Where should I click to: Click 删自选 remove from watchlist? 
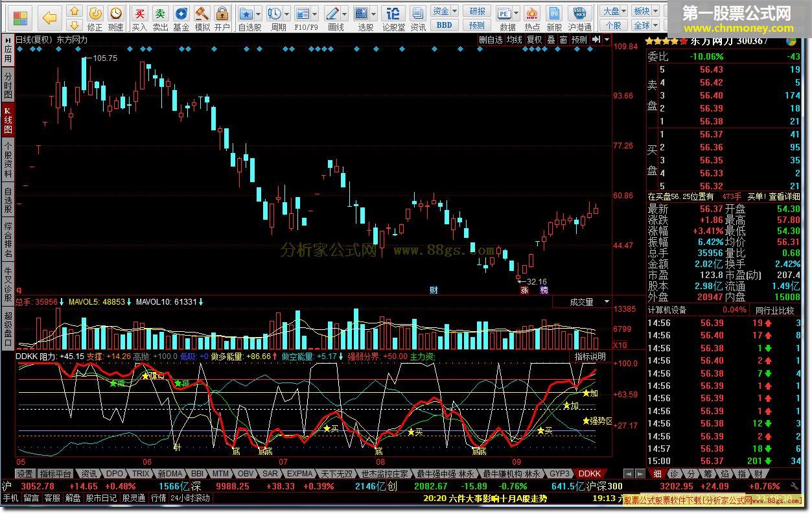[x=491, y=40]
